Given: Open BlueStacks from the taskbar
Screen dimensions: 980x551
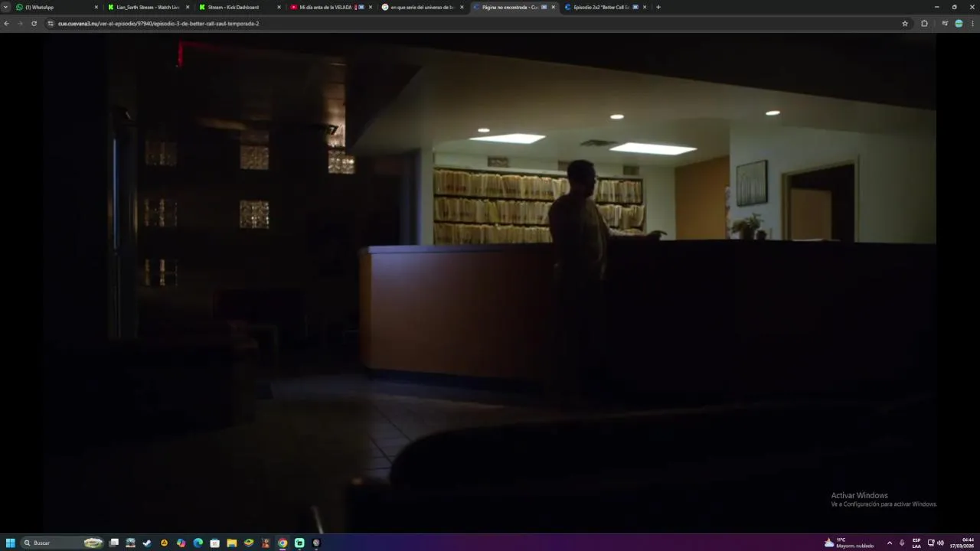Looking at the screenshot, I should 249,543.
